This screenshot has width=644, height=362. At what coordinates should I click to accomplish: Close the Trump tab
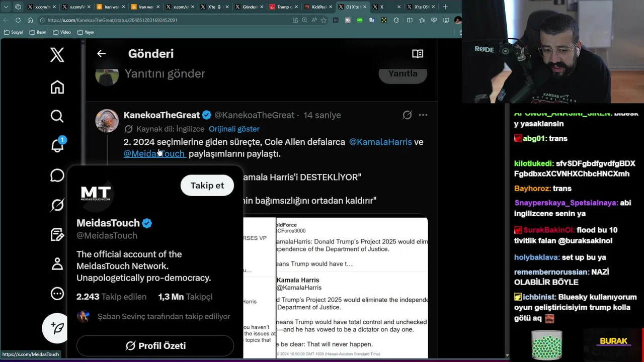(x=296, y=7)
